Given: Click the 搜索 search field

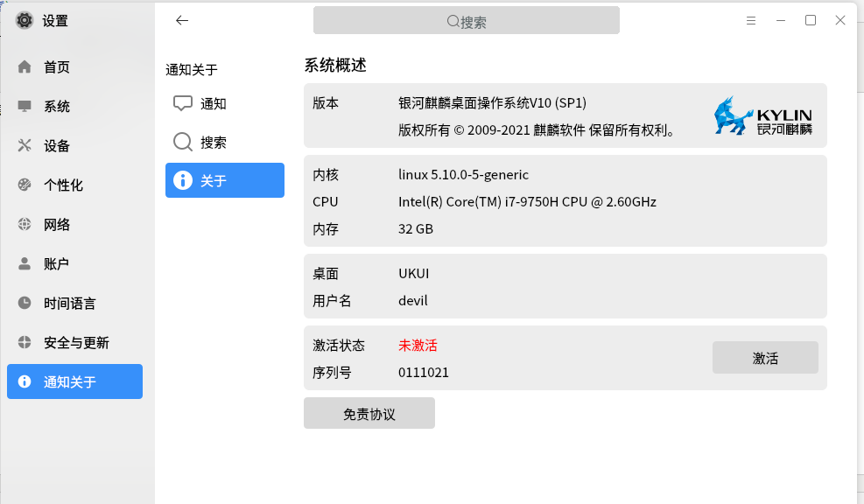Looking at the screenshot, I should 467,20.
